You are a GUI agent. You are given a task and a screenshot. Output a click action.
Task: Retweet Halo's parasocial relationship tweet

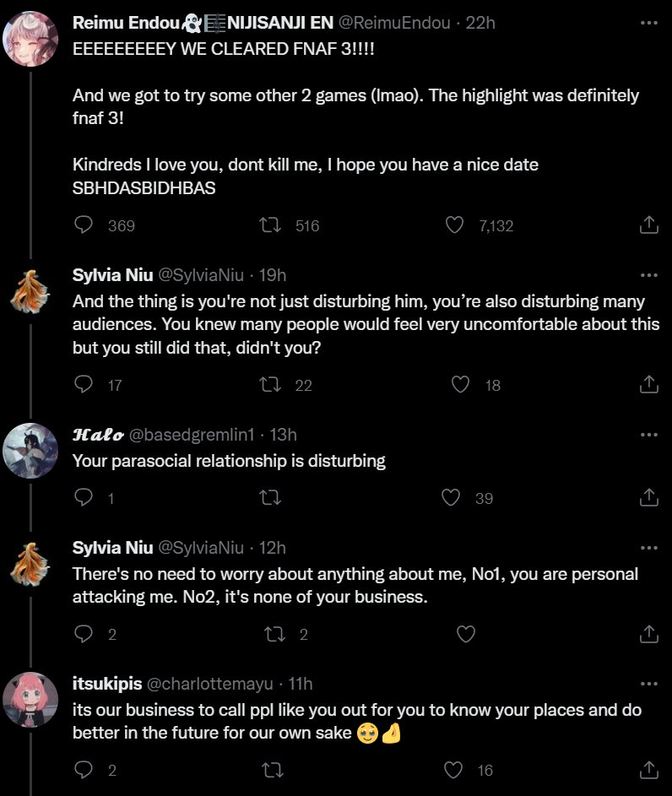[269, 497]
